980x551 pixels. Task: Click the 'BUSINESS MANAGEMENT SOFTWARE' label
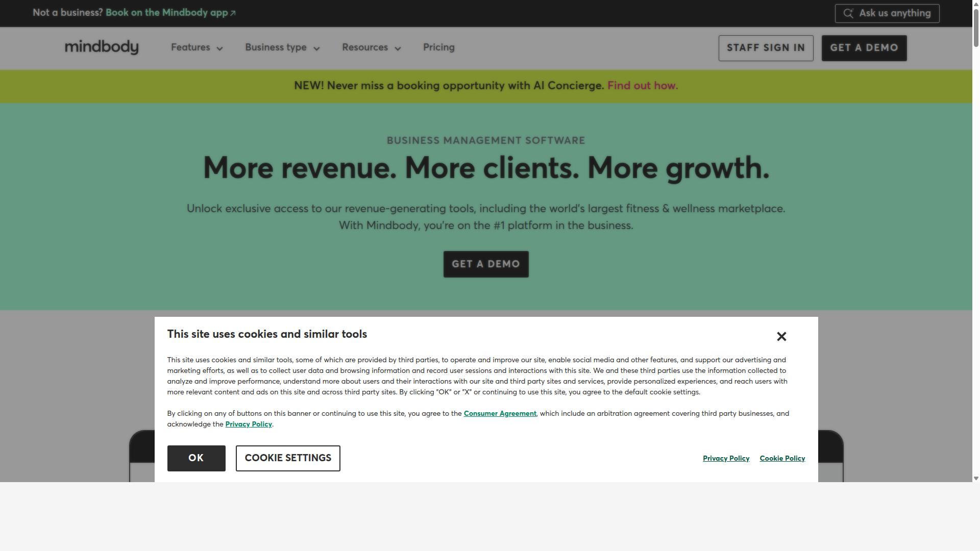[486, 141]
